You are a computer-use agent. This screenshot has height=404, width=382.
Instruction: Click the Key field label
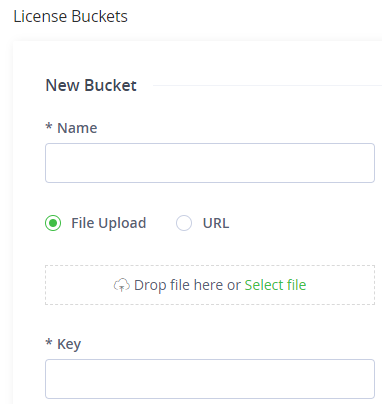click(x=69, y=344)
